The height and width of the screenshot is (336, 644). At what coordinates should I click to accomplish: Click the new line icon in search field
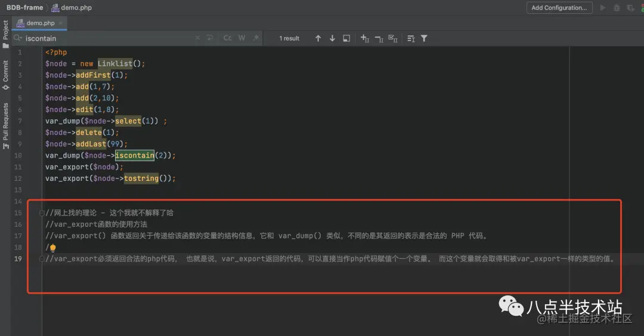pos(209,38)
